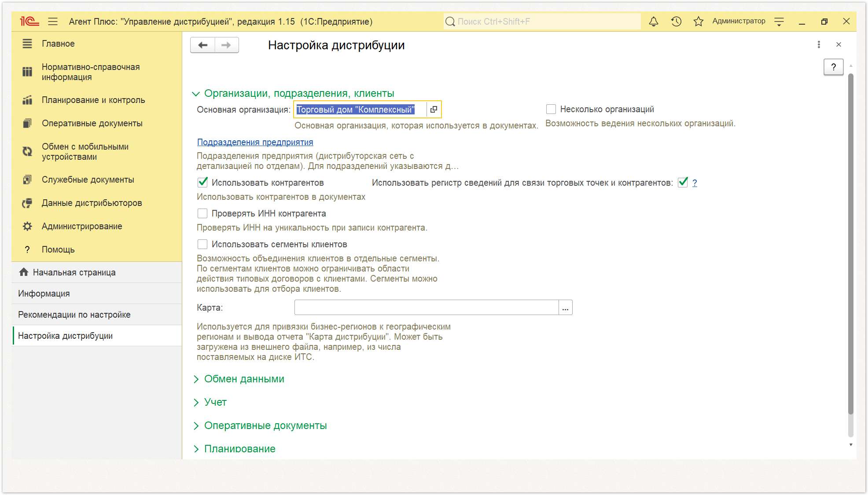Open Подразделения предприятия link

(255, 142)
